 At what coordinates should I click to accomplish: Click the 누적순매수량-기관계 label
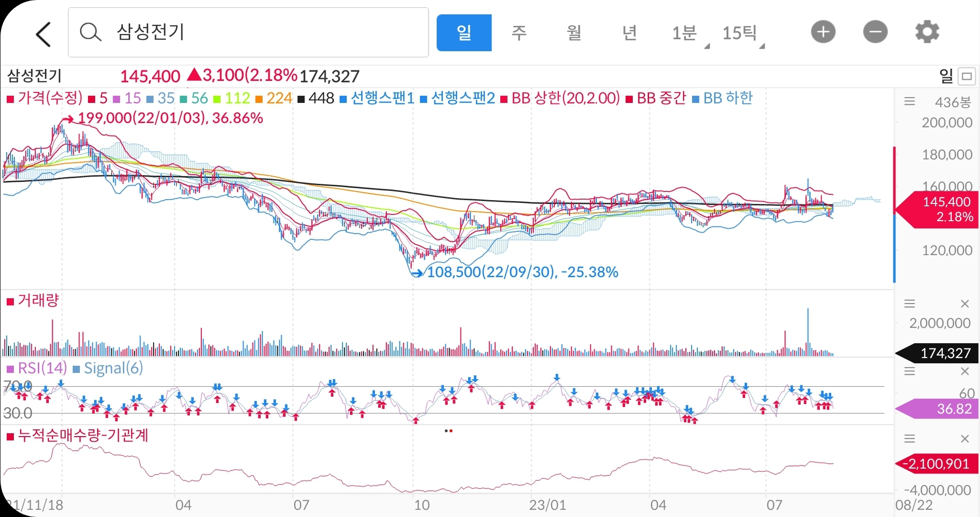point(77,436)
